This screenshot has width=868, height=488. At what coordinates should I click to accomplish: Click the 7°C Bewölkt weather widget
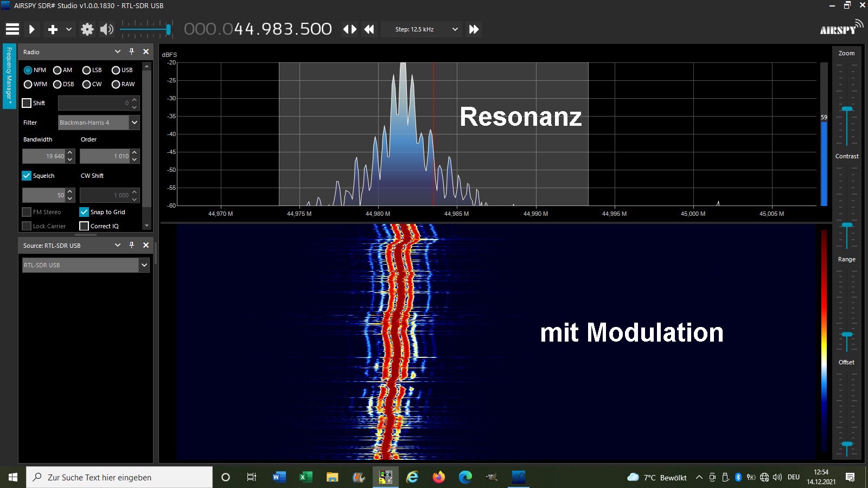657,477
